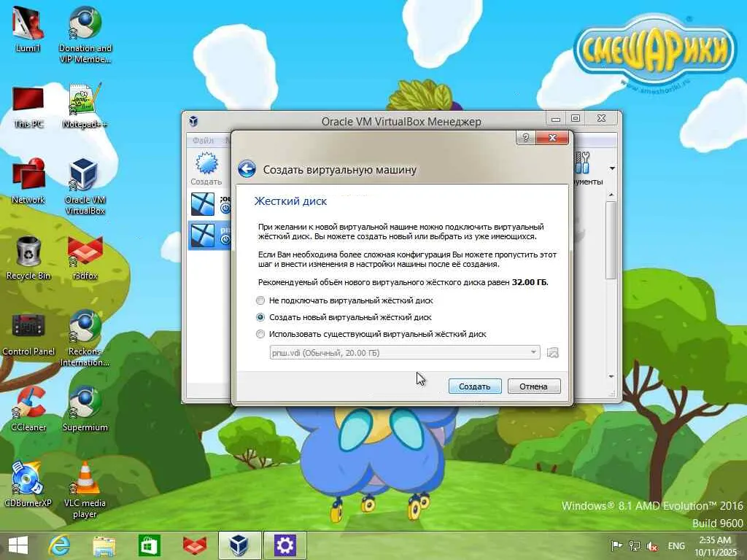Open the Recycle Bin desktop icon

28,257
